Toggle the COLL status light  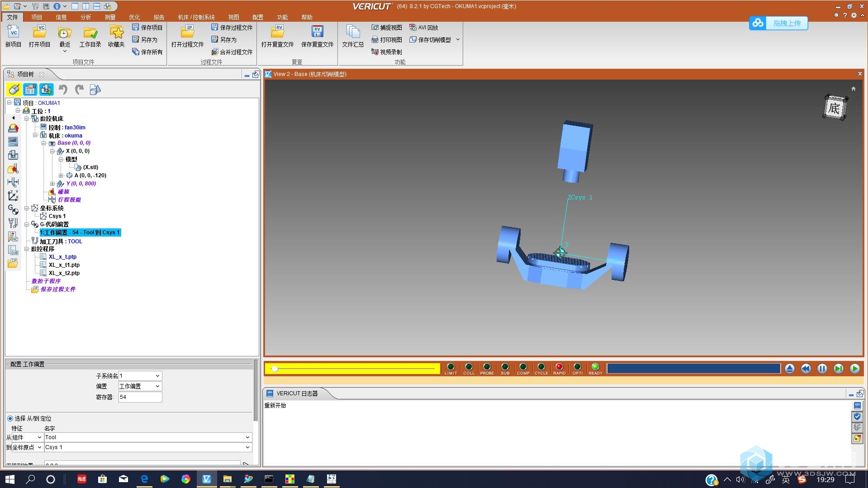469,367
